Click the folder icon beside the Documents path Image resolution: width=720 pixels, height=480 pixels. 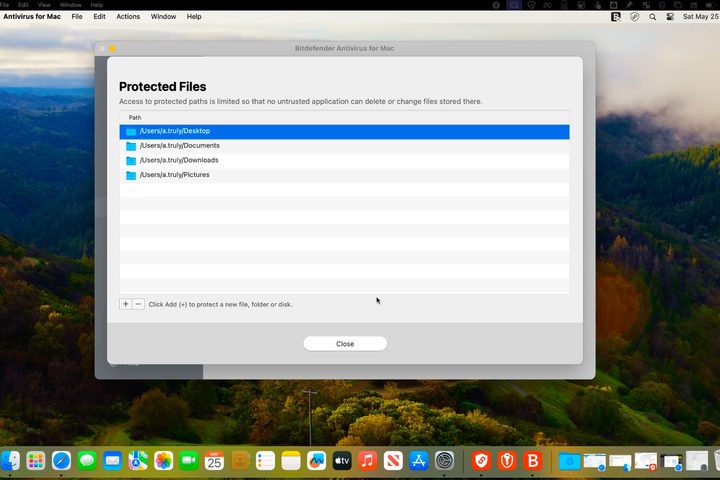[x=131, y=147]
